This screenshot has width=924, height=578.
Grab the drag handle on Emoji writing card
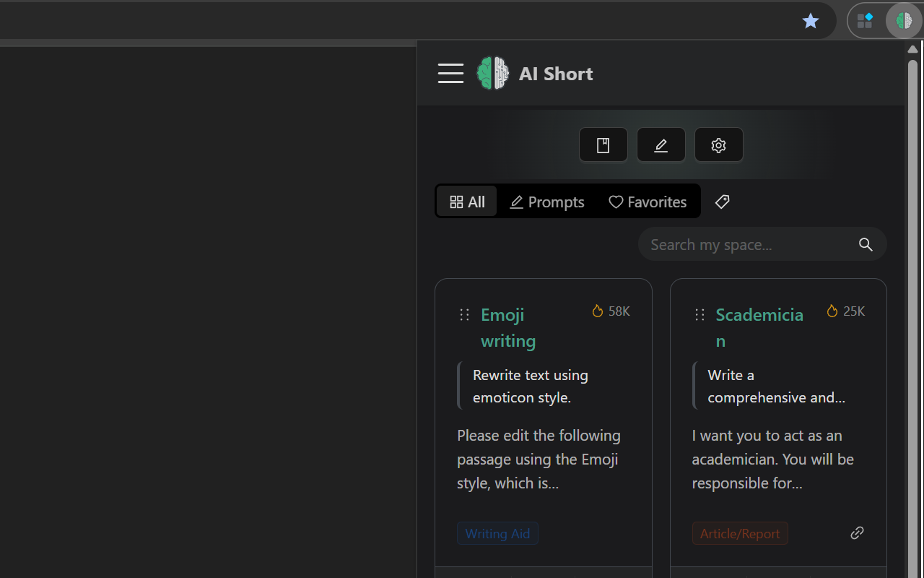(x=465, y=314)
